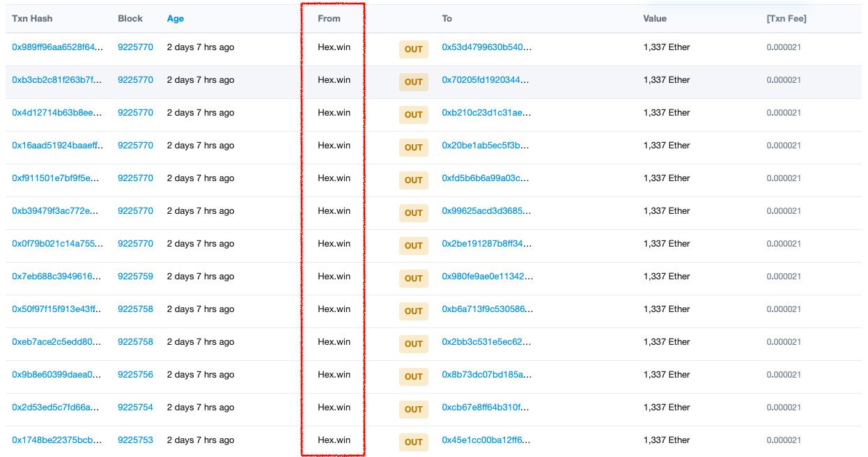Select Hex.win sender in the 0x989ff96 row
This screenshot has height=457, width=868.
(x=334, y=47)
